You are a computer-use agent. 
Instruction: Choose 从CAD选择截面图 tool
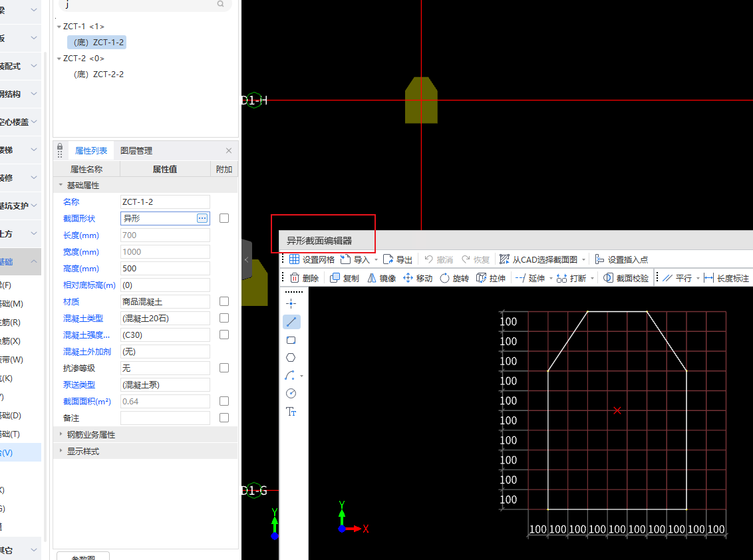pyautogui.click(x=538, y=259)
